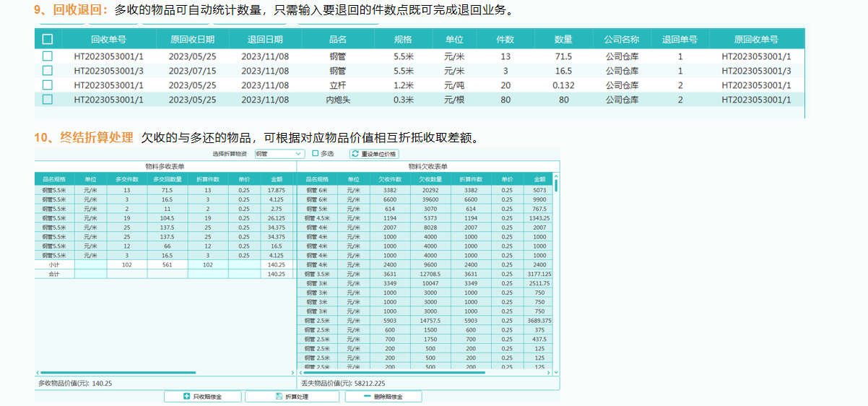Image resolution: width=868 pixels, height=406 pixels.
Task: Click the right arrow of the 多收表单 horizontal scrollbar
Action: pos(292,373)
